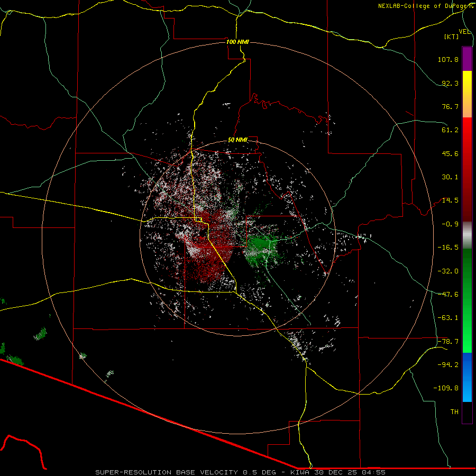This screenshot has height=476, width=476.
Task: Click the blue segment of the color bar
Action: (467, 377)
